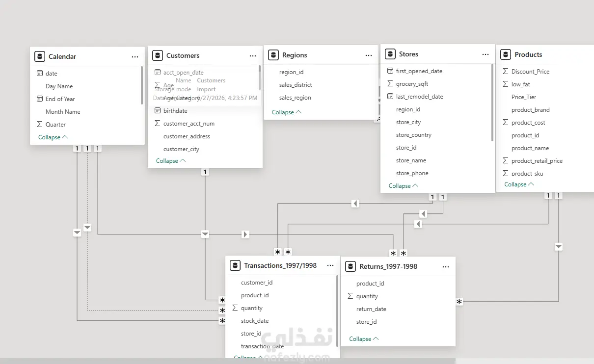
Task: Click the calendar icon beside date field
Action: [x=40, y=74]
